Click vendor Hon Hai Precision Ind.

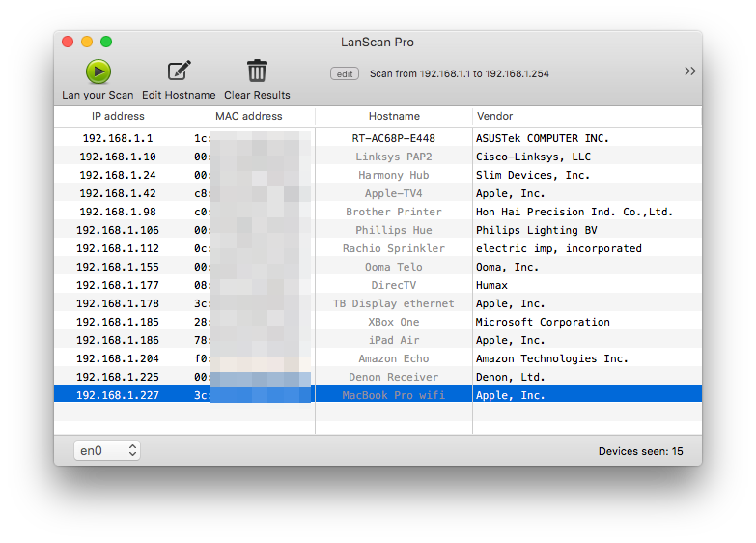(574, 212)
